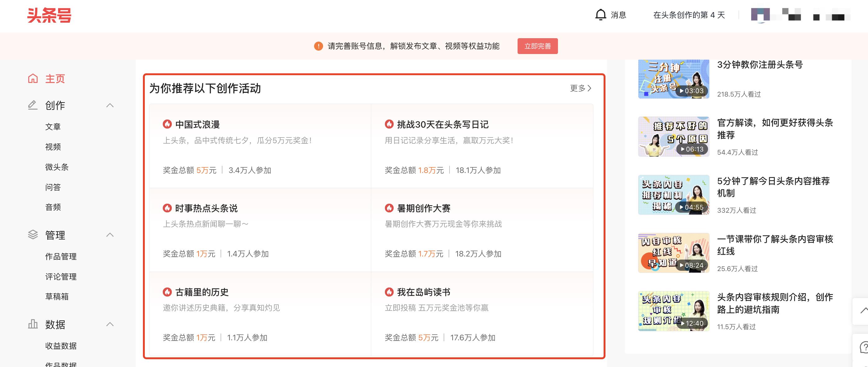Open 作品管理 in the sidebar
868x367 pixels.
61,256
